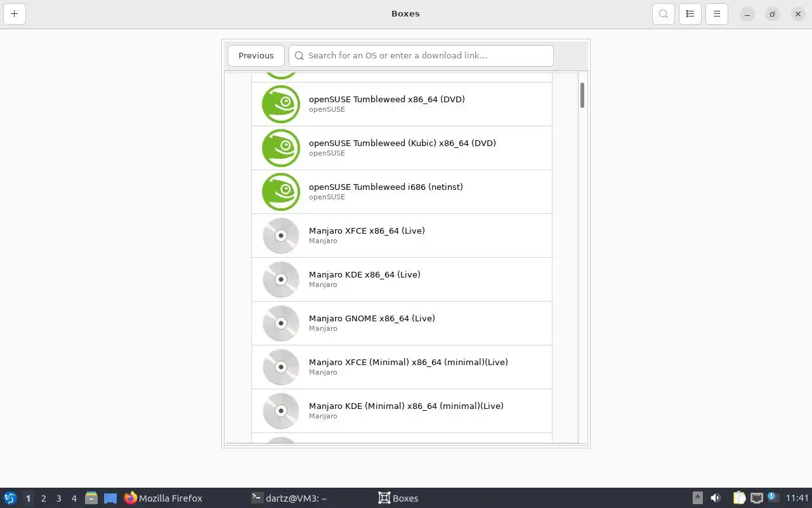The height and width of the screenshot is (508, 812).
Task: Click the new box plus button
Action: tap(14, 14)
